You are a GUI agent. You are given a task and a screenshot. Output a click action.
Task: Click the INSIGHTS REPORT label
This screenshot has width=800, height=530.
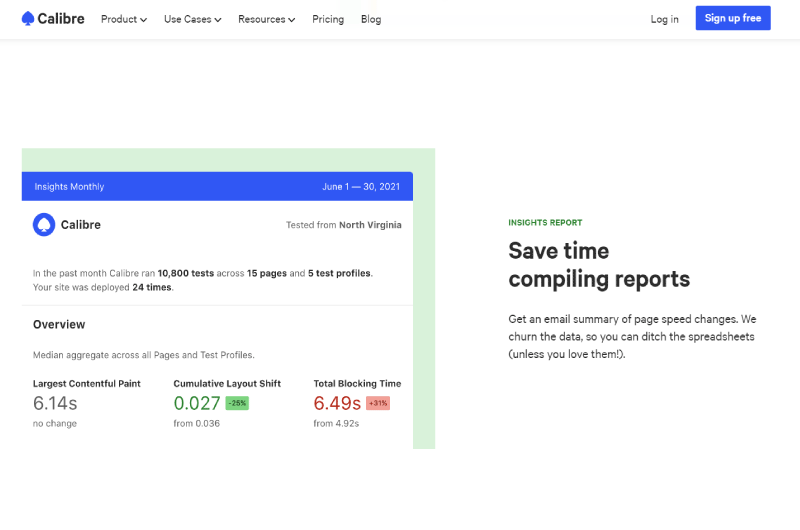click(545, 222)
